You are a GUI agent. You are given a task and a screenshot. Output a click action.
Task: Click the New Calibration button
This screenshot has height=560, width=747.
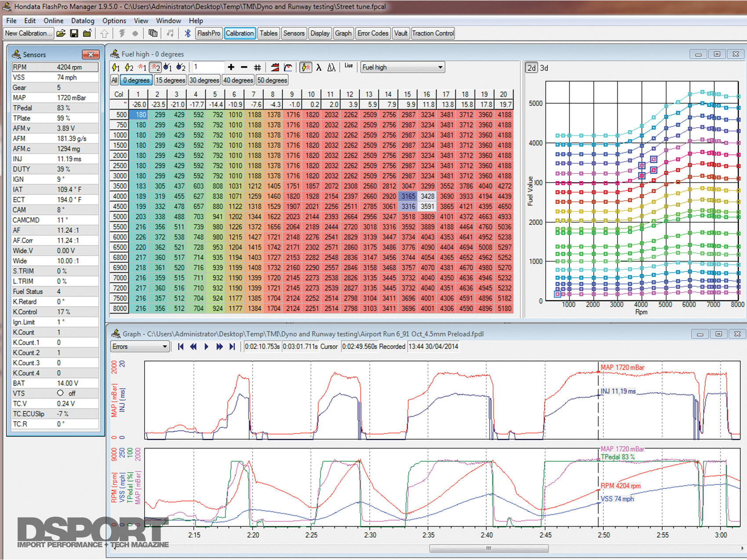click(28, 33)
